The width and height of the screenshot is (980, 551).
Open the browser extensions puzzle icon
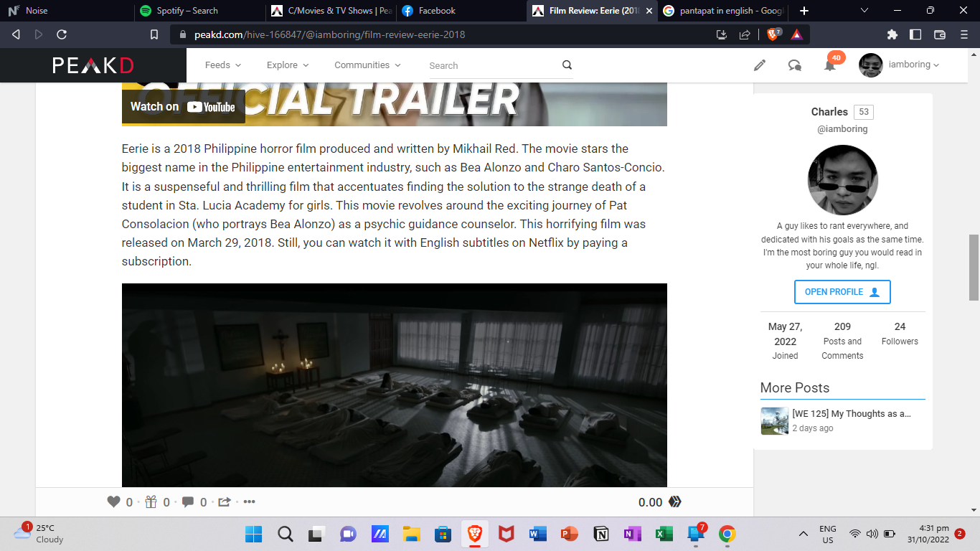(x=892, y=34)
